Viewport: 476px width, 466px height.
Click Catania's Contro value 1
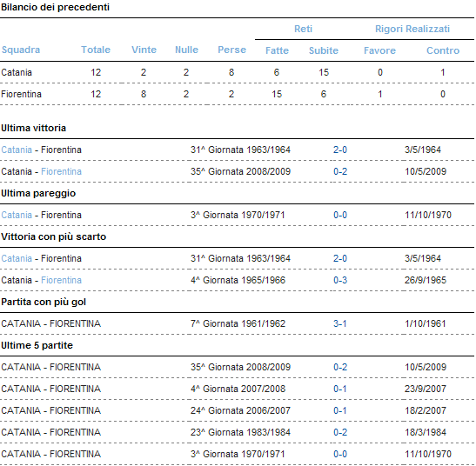tap(443, 72)
